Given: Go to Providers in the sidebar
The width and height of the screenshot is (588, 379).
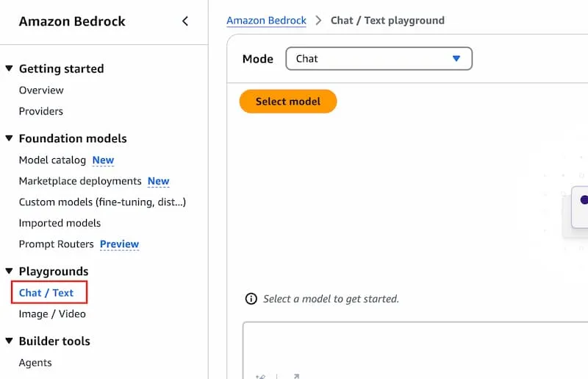Looking at the screenshot, I should click(x=41, y=111).
